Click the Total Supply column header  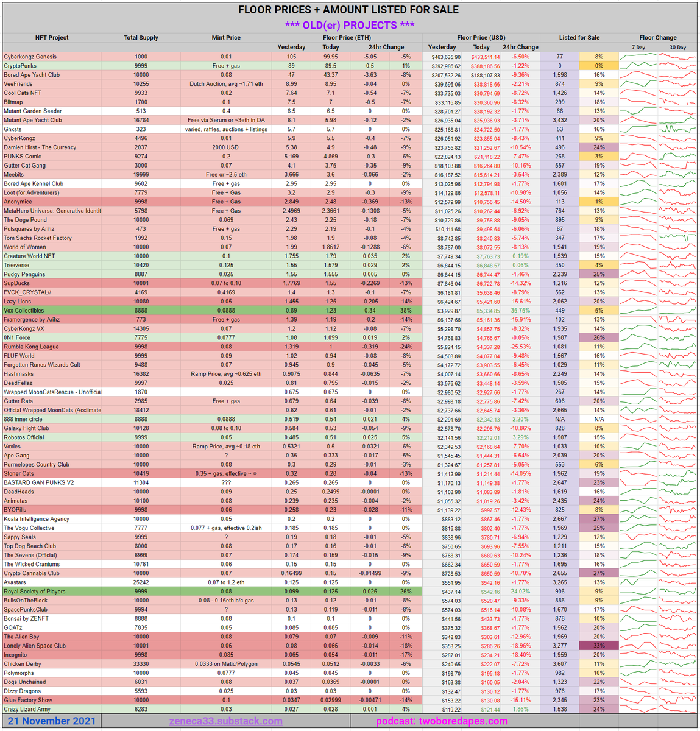141,38
